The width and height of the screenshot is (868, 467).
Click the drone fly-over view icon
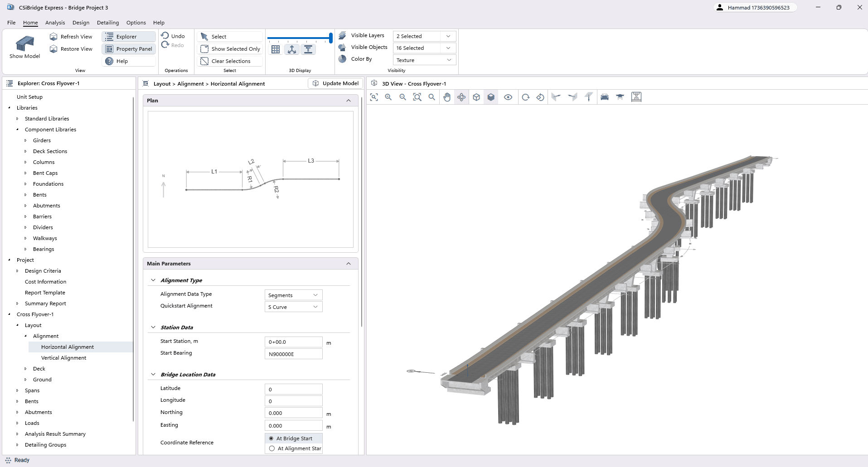point(620,97)
